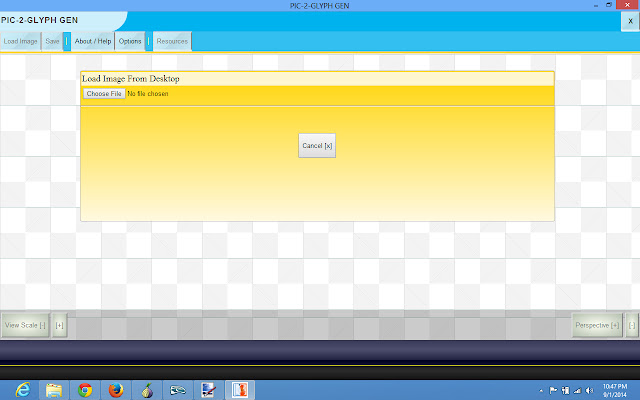
Task: Restore down the PIC-2-GLYPH GEN window
Action: [609, 5]
